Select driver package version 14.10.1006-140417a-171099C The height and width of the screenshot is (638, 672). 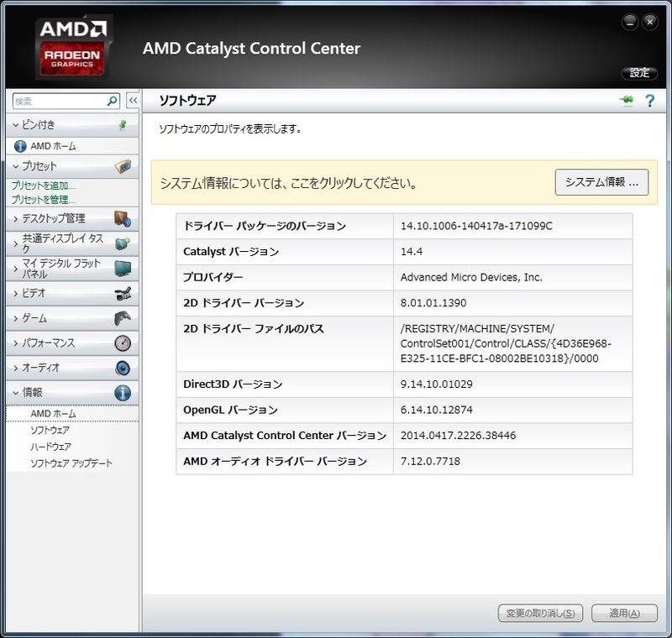click(476, 226)
